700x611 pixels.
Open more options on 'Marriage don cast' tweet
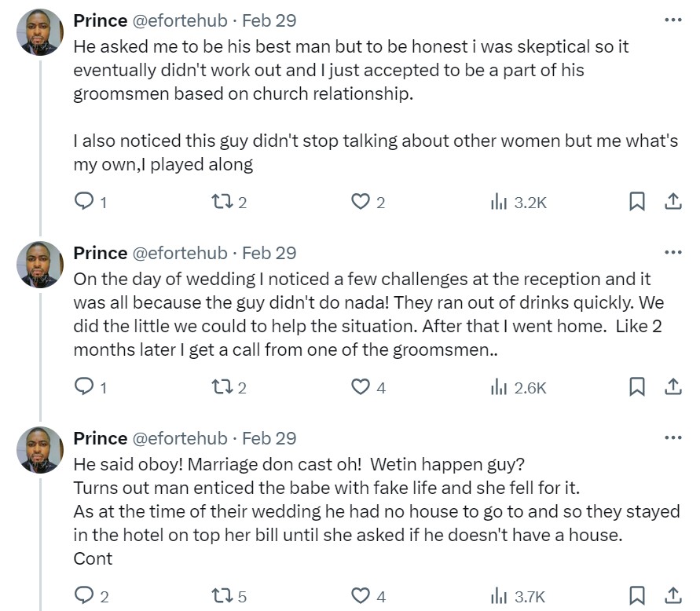tap(673, 437)
